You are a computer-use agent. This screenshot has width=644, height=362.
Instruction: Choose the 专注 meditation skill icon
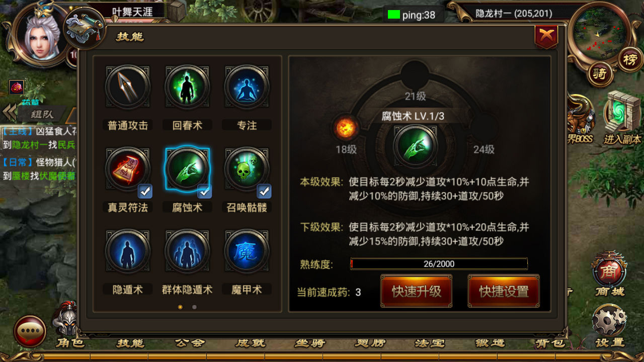pos(247,86)
